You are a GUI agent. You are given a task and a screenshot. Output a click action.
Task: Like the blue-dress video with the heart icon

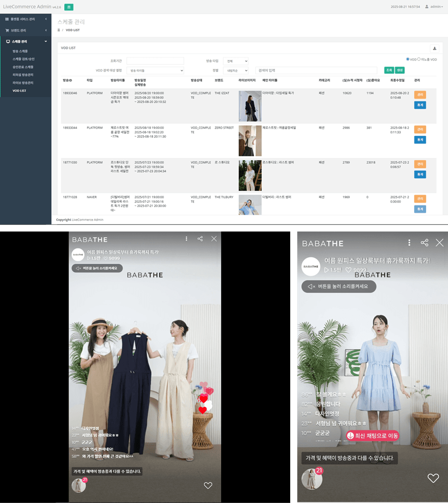433,478
